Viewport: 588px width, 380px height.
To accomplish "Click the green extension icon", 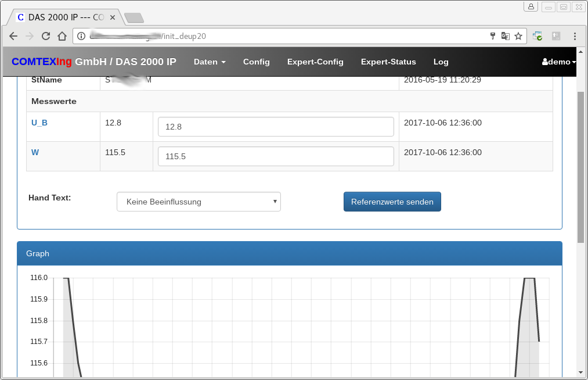I will tap(537, 36).
